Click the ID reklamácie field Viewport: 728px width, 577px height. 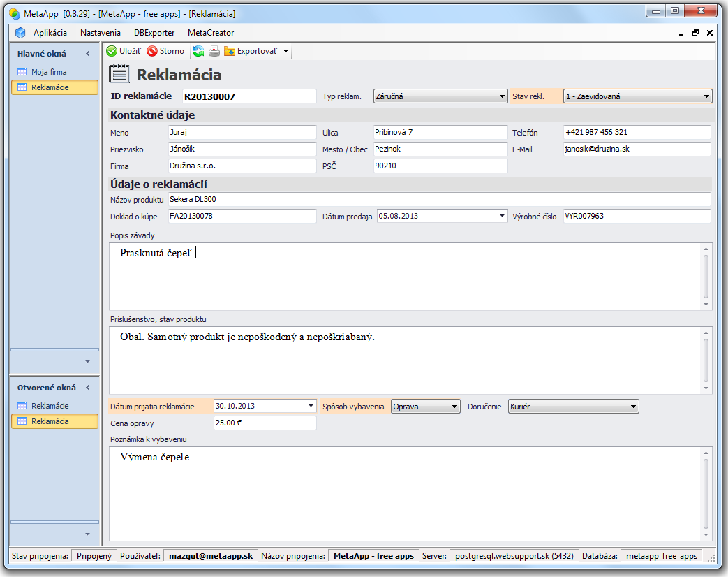[249, 96]
